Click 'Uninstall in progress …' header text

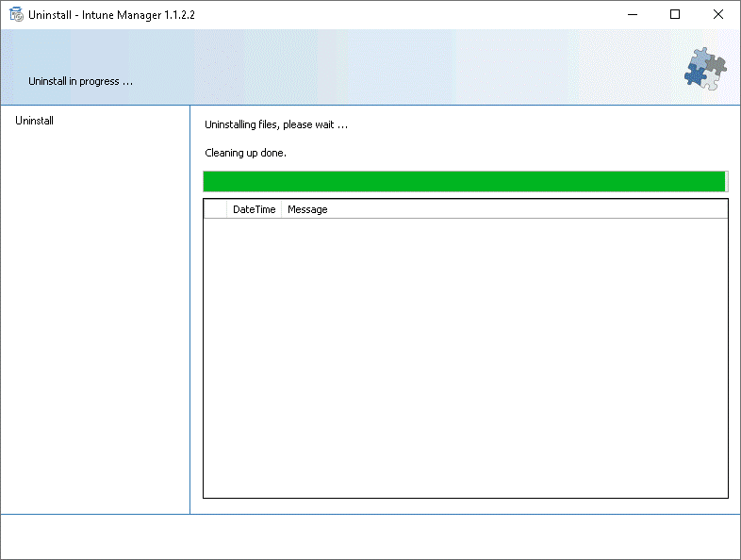point(80,81)
